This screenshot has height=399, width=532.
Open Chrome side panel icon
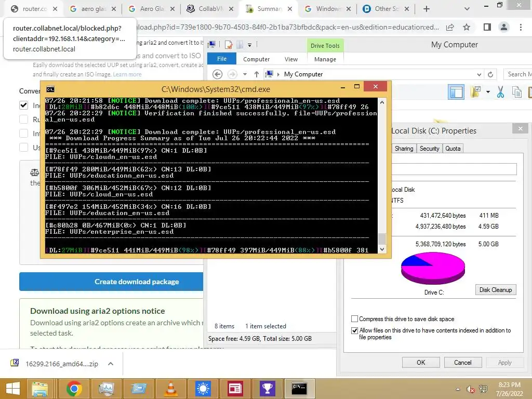[487, 27]
